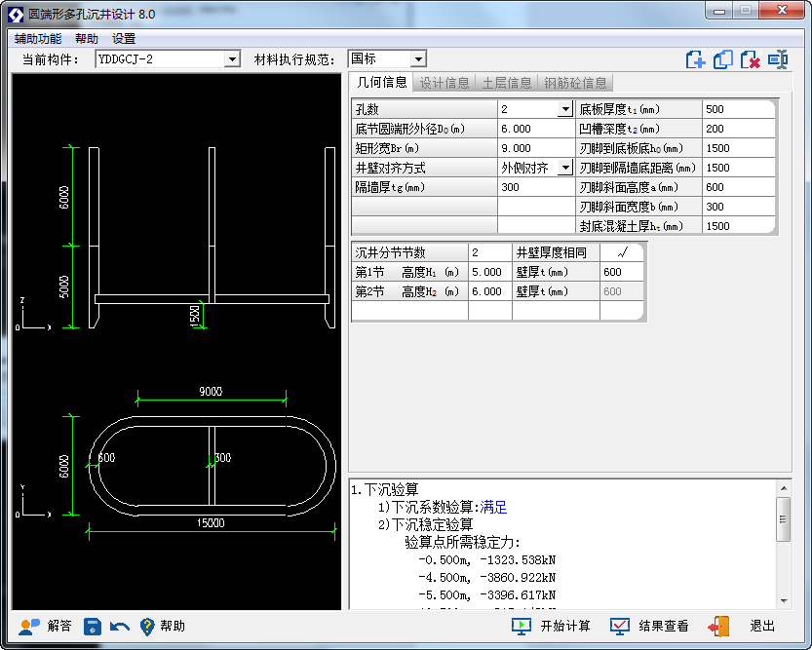Click the 1500 dimension in section drawing

click(195, 316)
